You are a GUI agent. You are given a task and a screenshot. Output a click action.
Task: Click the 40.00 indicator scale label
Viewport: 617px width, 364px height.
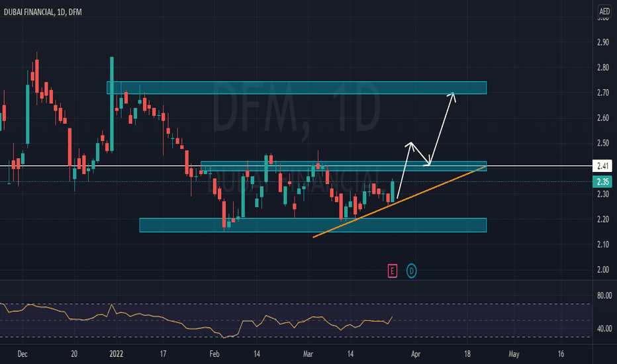coord(604,328)
